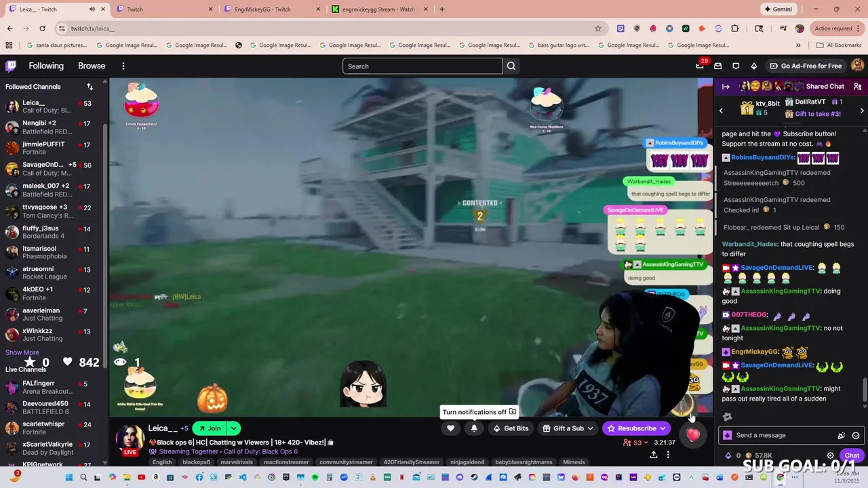This screenshot has height=488, width=868.
Task: Click the floating heart reaction button
Action: (x=692, y=435)
